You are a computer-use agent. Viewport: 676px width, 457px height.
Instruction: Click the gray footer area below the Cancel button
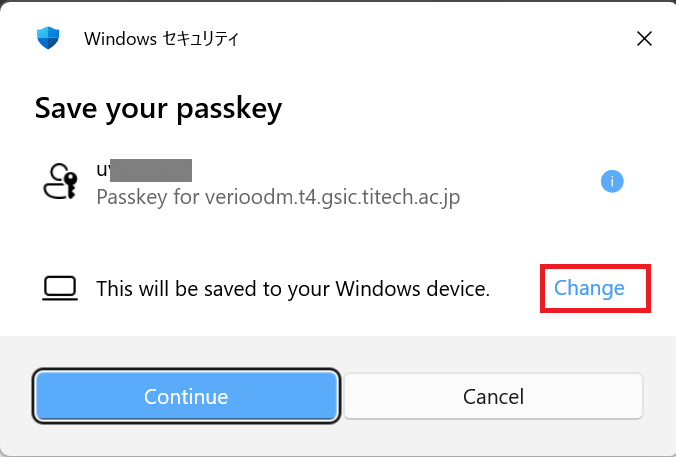coord(494,439)
